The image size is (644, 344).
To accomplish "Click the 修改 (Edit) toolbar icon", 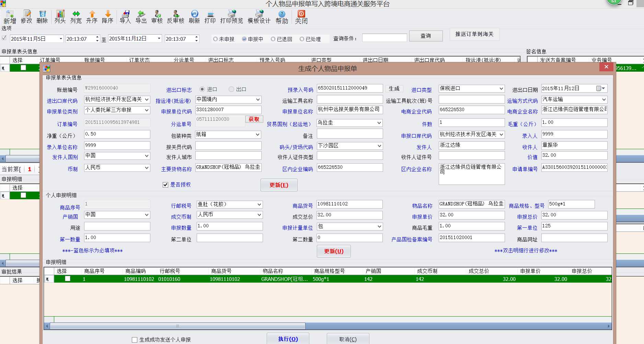I will tap(26, 17).
